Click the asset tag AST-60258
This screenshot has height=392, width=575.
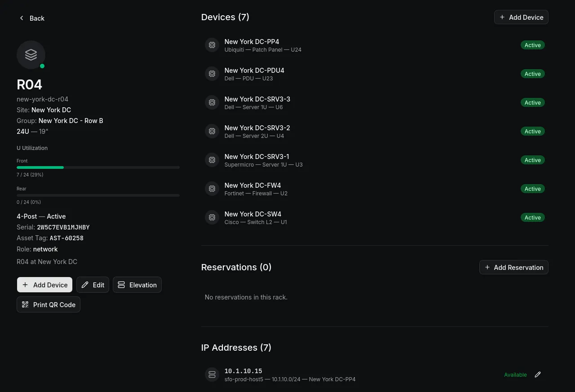click(66, 238)
